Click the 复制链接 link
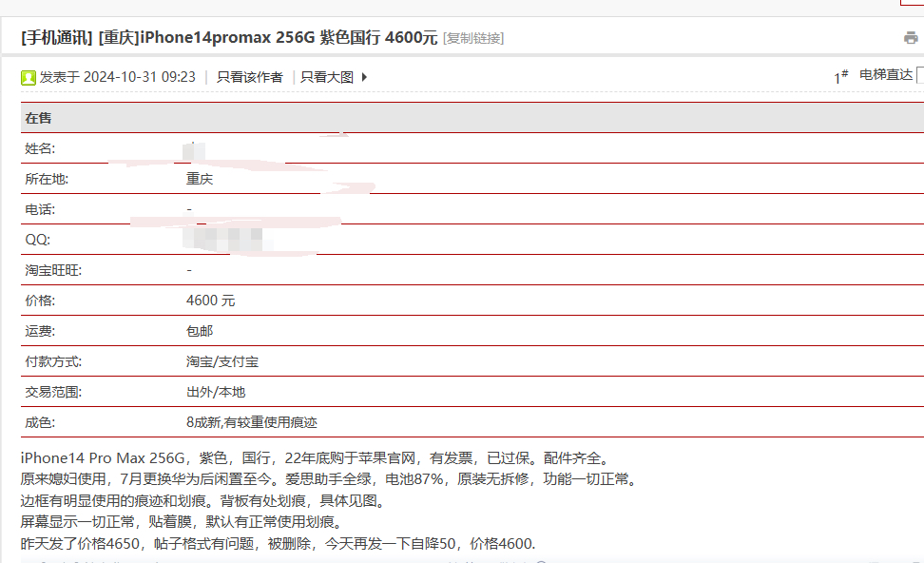Image resolution: width=924 pixels, height=563 pixels. [473, 38]
